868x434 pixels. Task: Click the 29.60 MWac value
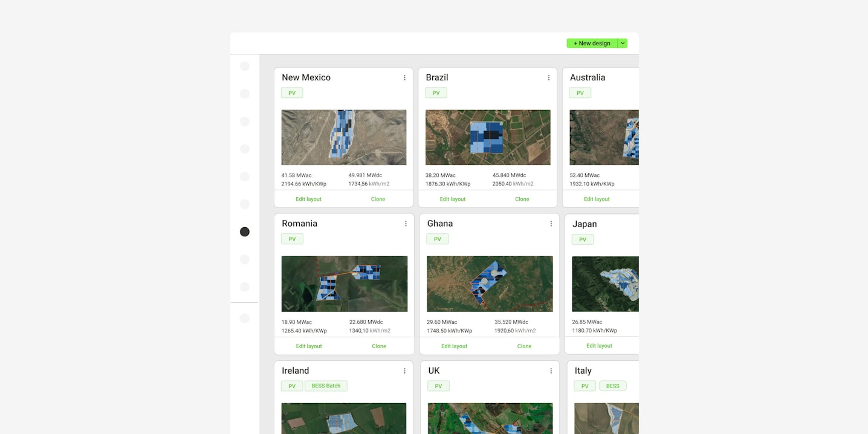(442, 322)
